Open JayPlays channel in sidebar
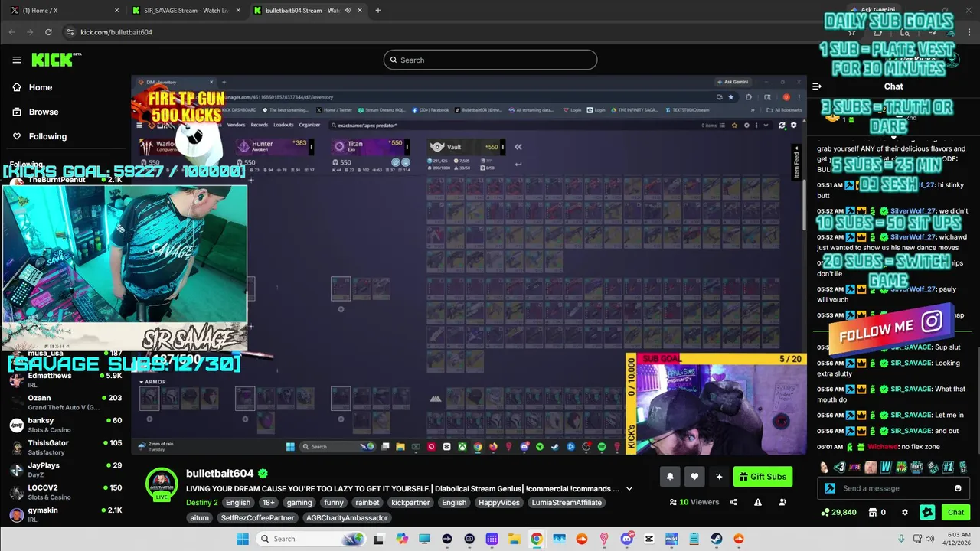The width and height of the screenshot is (980, 551). click(65, 469)
